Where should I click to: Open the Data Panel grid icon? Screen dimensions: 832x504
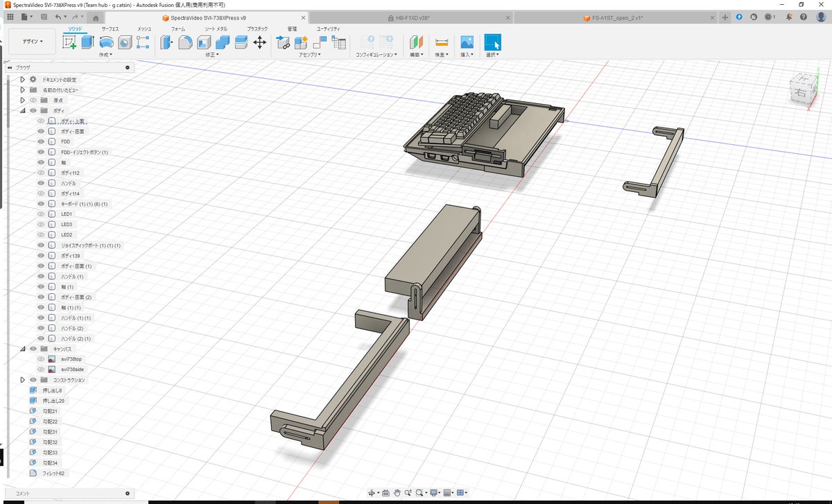click(x=10, y=16)
